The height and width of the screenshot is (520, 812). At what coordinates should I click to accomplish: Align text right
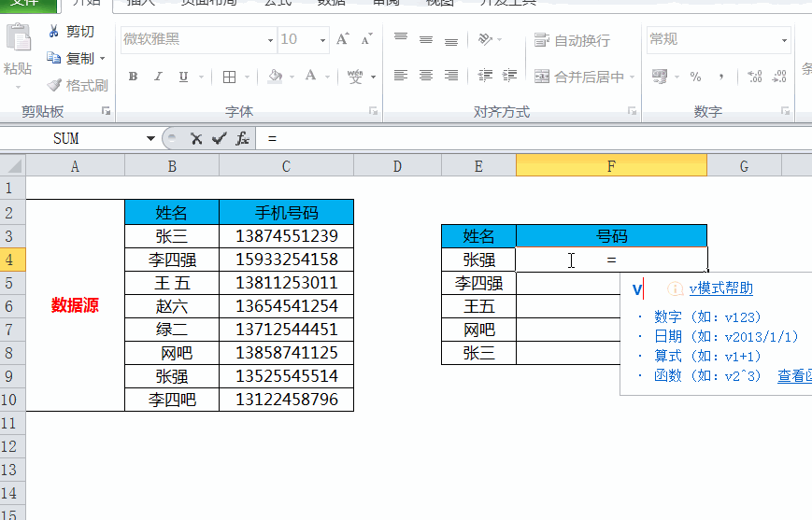pos(451,76)
